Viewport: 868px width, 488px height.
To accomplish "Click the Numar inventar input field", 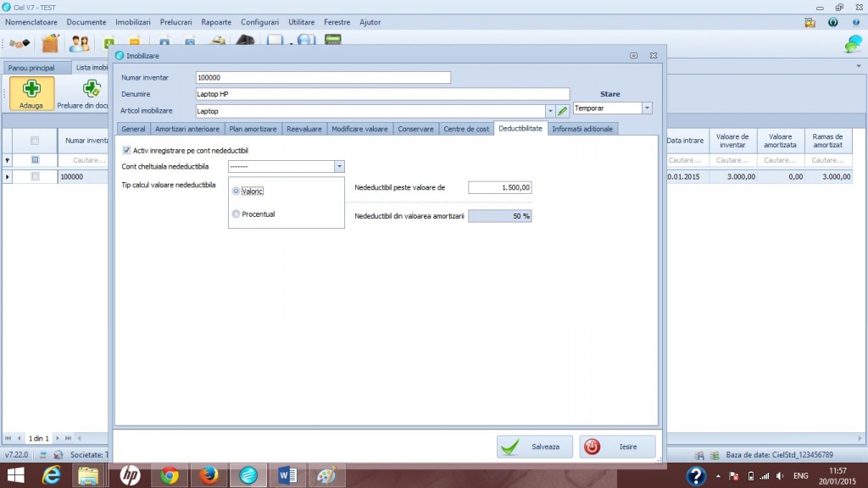I will coord(323,78).
